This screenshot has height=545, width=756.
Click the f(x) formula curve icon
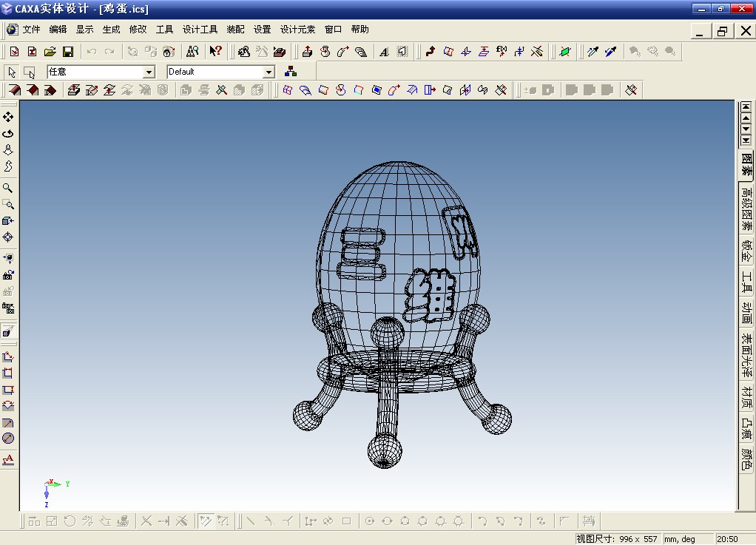tap(502, 52)
